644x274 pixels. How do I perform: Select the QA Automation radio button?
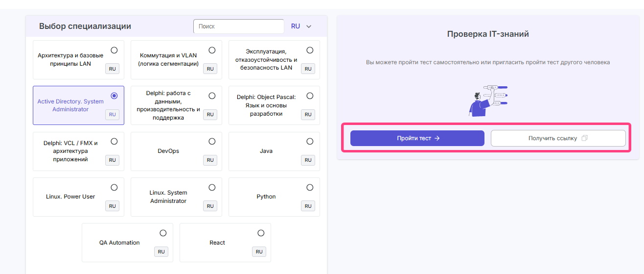tap(163, 233)
